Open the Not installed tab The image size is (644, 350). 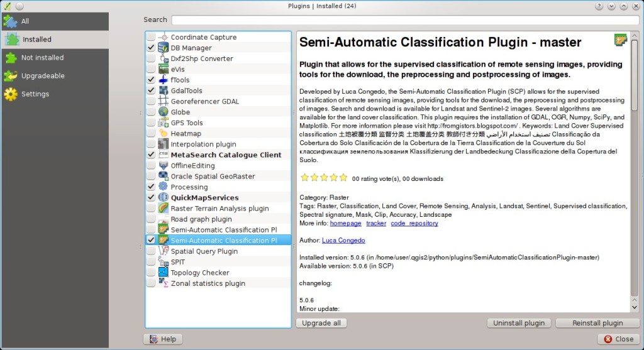[x=55, y=57]
